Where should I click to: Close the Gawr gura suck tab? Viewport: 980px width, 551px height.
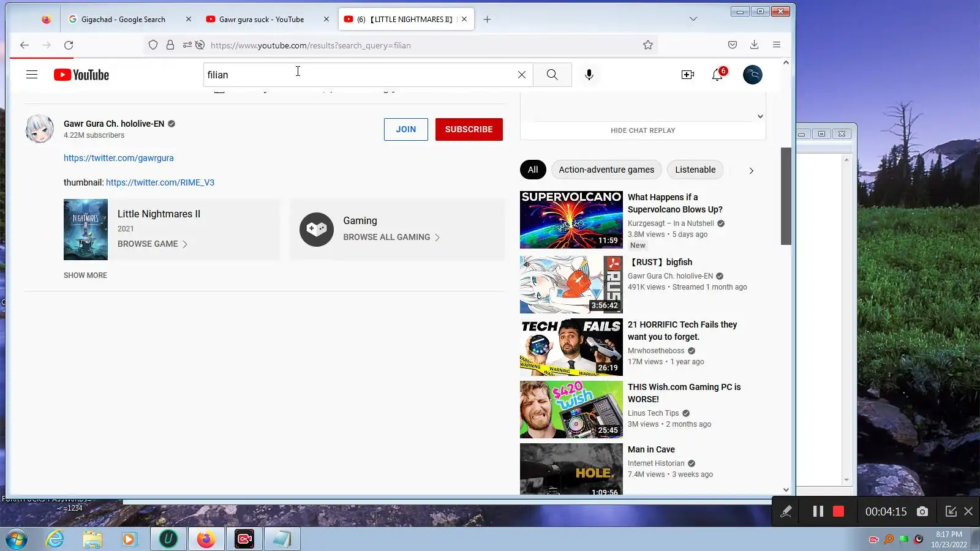point(326,20)
